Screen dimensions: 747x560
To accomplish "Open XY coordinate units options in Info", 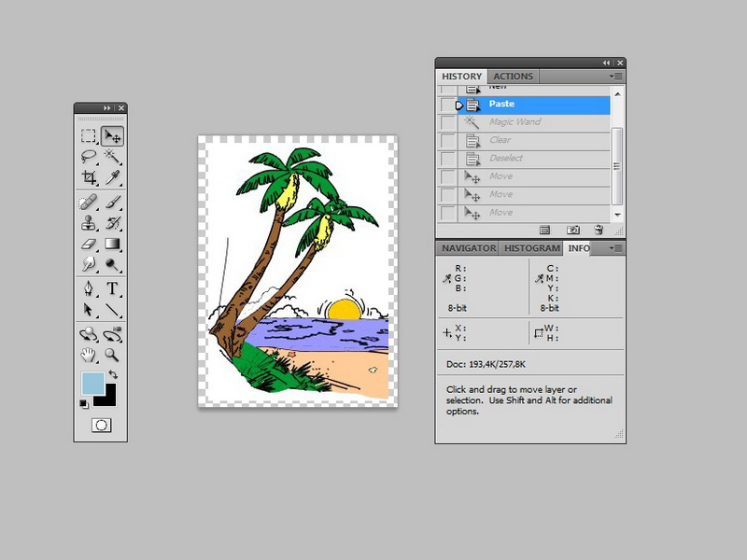I will pyautogui.click(x=447, y=333).
